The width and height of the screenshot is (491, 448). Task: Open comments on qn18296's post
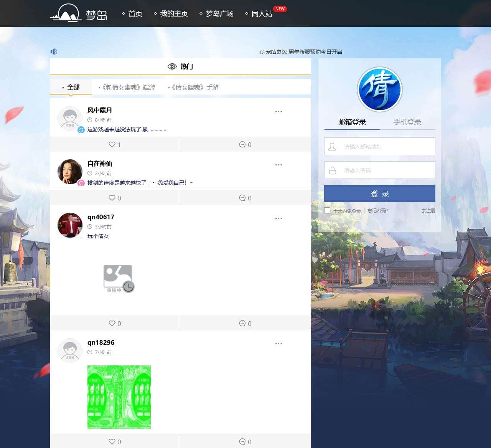coord(242,441)
